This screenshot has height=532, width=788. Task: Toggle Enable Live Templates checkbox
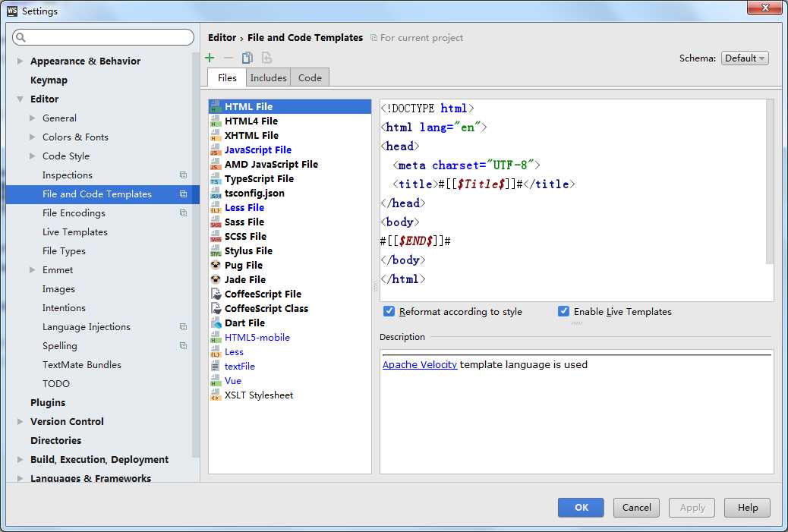[x=563, y=311]
